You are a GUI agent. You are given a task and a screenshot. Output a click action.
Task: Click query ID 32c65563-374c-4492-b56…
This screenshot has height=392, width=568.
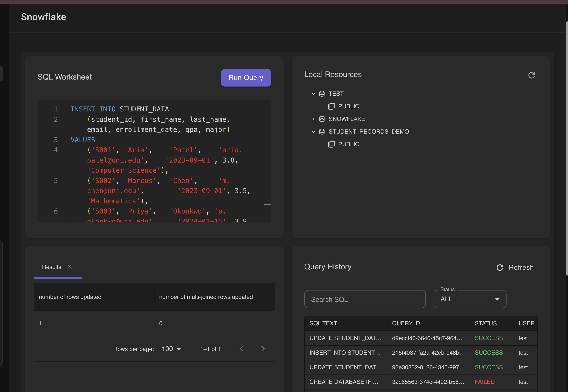428,382
